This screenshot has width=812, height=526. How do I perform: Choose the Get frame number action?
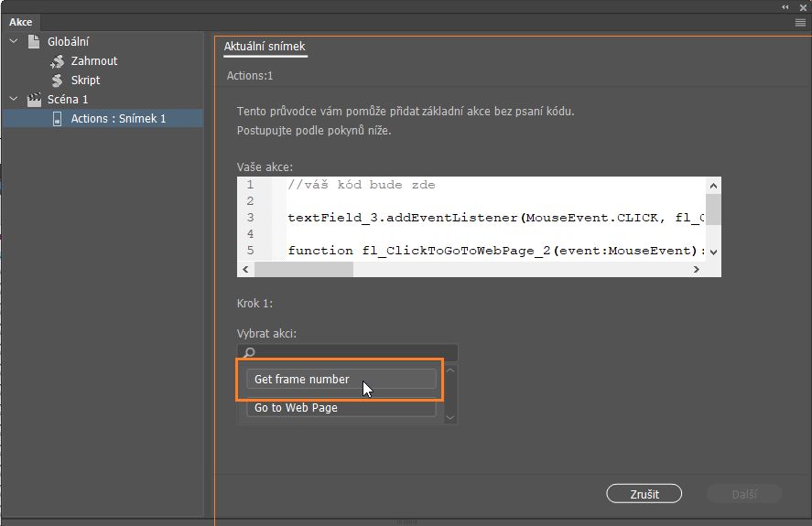point(341,379)
